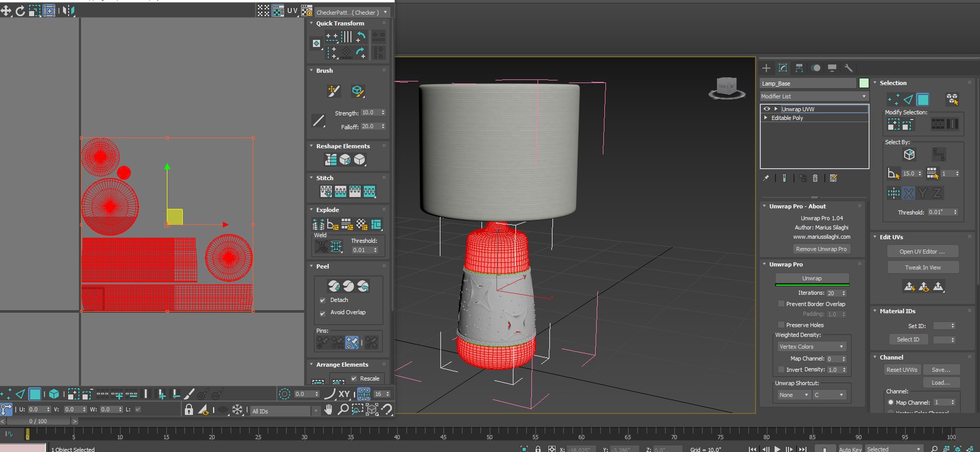The height and width of the screenshot is (452, 980).
Task: Collapse the Quick Transform rollout
Action: pos(311,23)
